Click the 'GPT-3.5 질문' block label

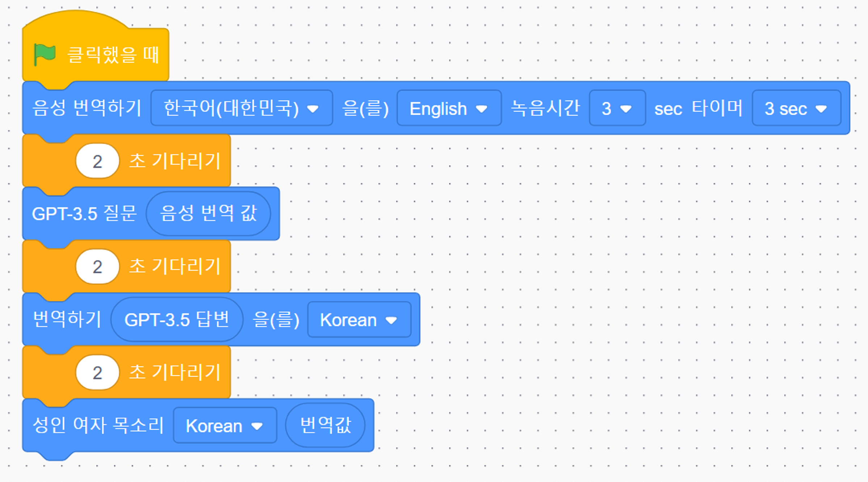coord(84,213)
